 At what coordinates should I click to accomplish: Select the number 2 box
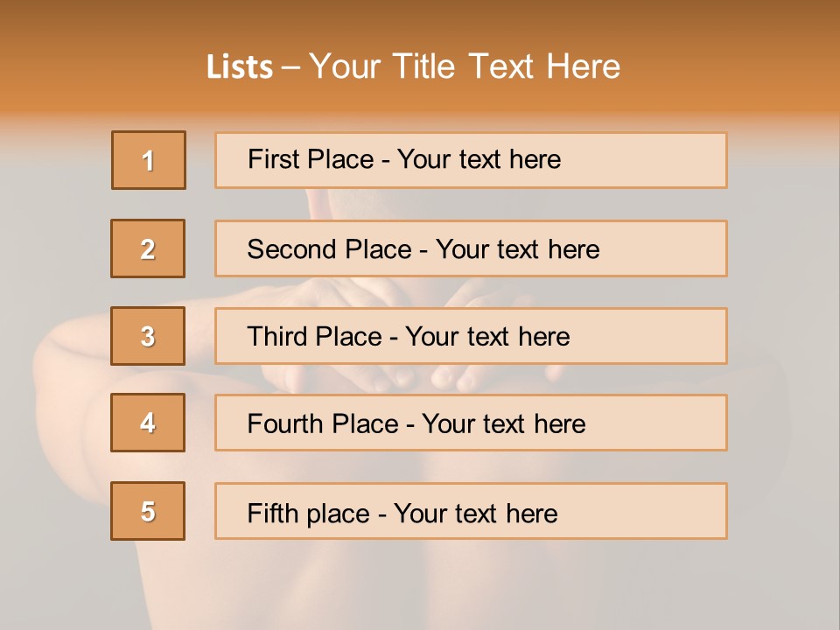tap(149, 248)
